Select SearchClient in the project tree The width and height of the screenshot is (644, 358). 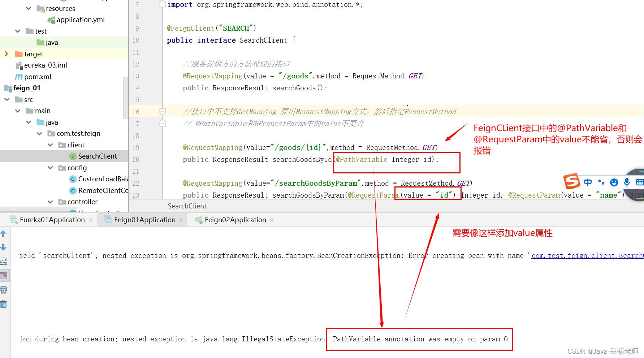[98, 156]
